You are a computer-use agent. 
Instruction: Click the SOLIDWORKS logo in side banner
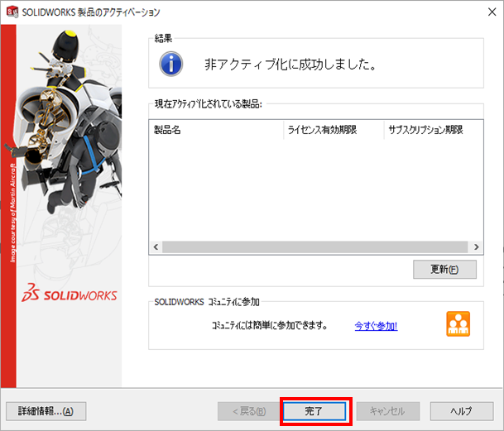[70, 293]
